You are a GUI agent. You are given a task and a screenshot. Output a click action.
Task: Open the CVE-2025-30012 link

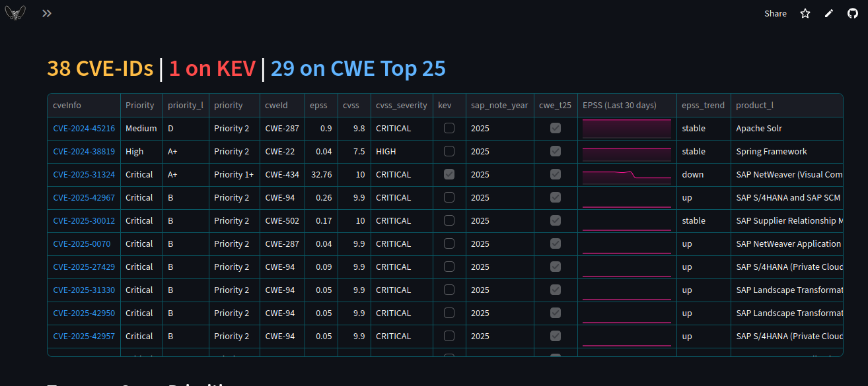pos(84,220)
